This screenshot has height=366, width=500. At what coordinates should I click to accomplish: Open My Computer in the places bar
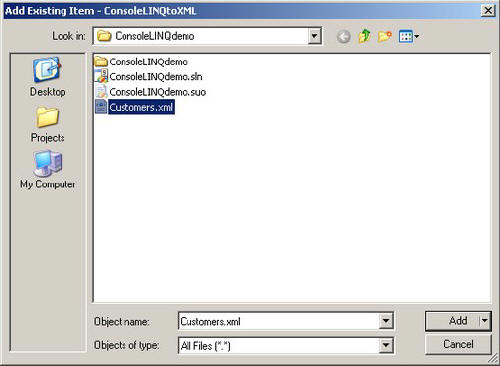coord(47,170)
